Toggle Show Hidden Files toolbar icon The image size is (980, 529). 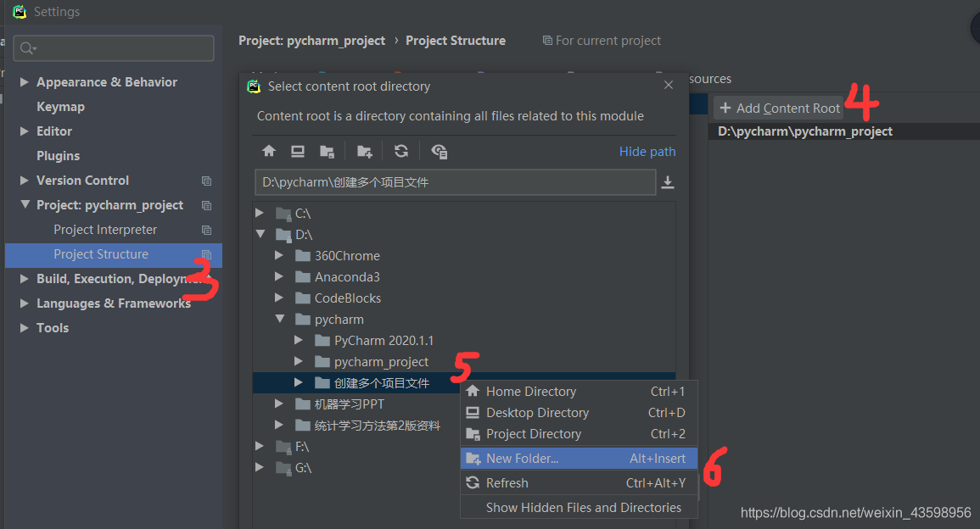tap(439, 151)
